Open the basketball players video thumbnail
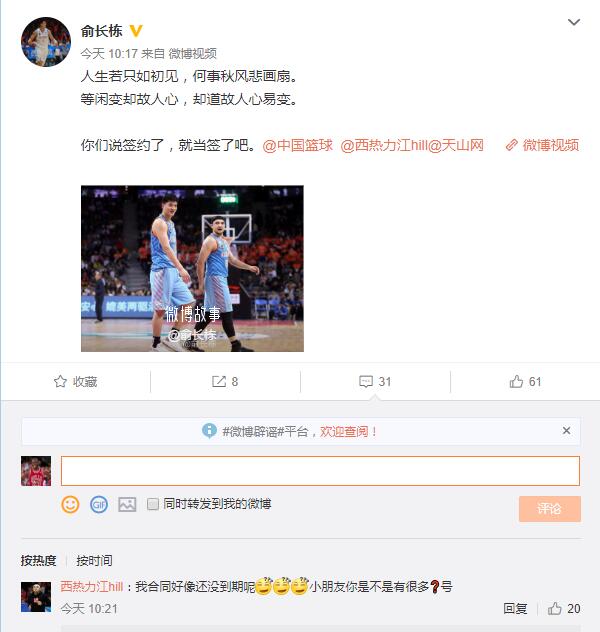Image resolution: width=600 pixels, height=632 pixels. click(x=192, y=268)
